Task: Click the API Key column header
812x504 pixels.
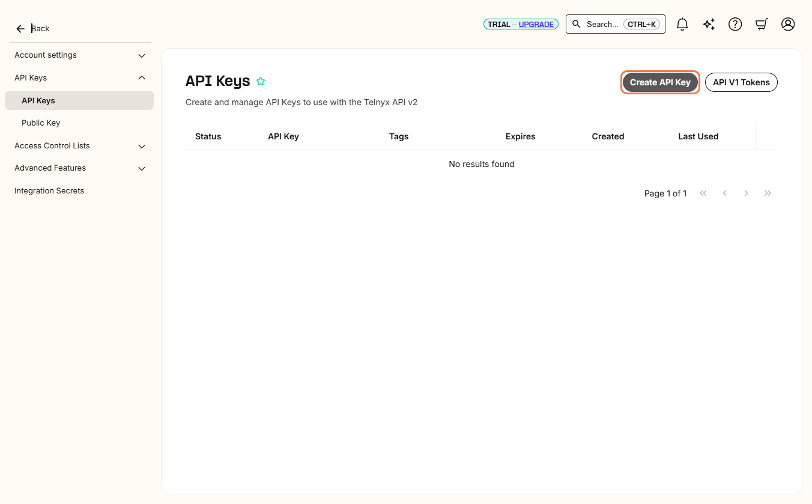Action: tap(283, 136)
